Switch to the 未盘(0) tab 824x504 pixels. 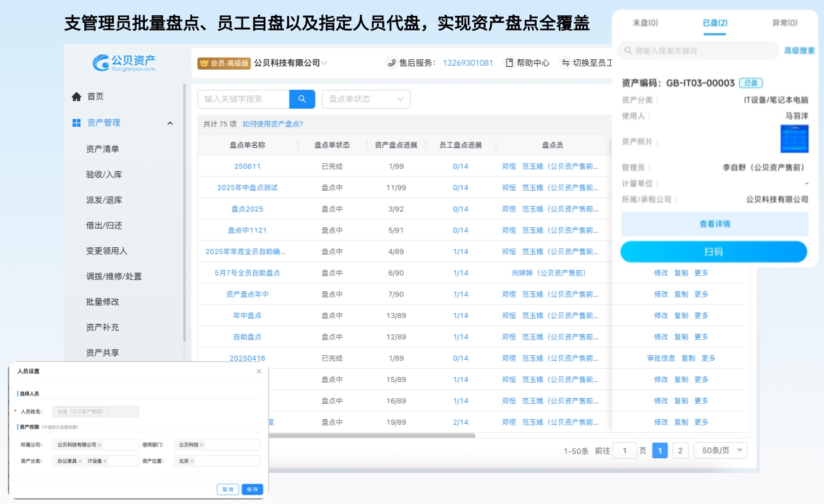pos(645,23)
